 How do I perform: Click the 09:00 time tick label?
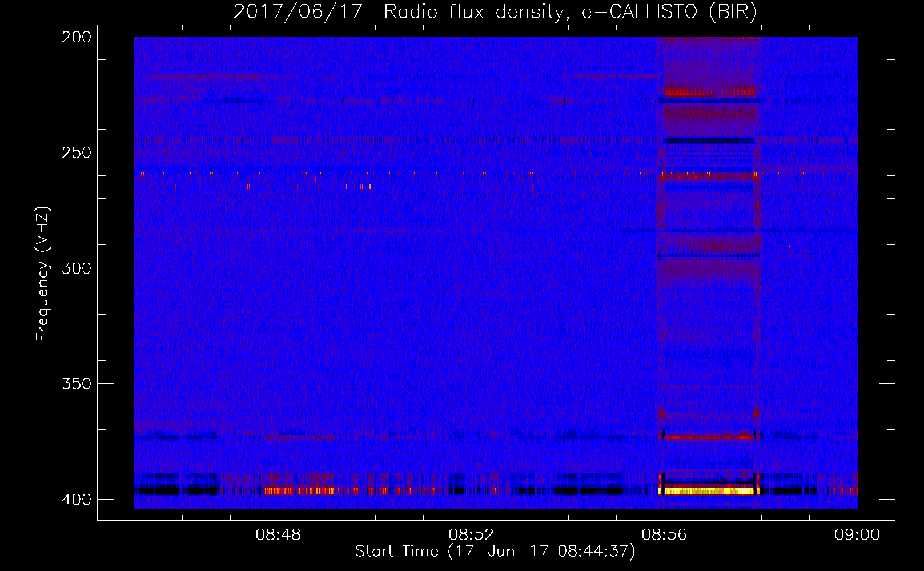point(857,535)
